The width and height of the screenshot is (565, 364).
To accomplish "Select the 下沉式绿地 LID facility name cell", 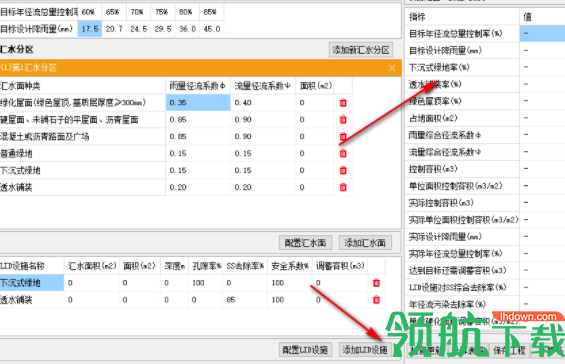I will click(32, 283).
